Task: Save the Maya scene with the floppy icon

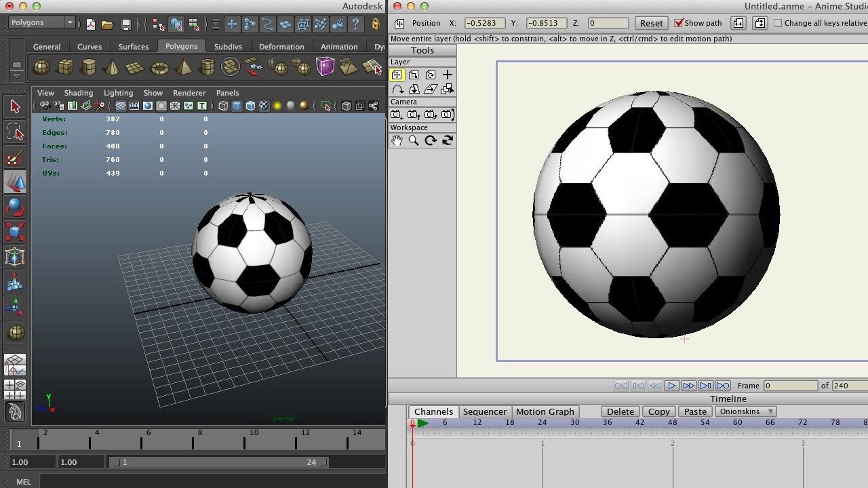Action: [x=125, y=24]
